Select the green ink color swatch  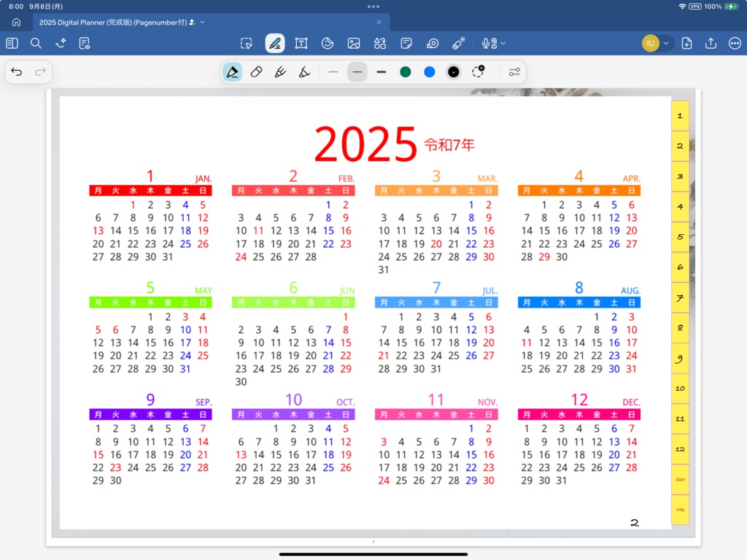[x=406, y=71]
